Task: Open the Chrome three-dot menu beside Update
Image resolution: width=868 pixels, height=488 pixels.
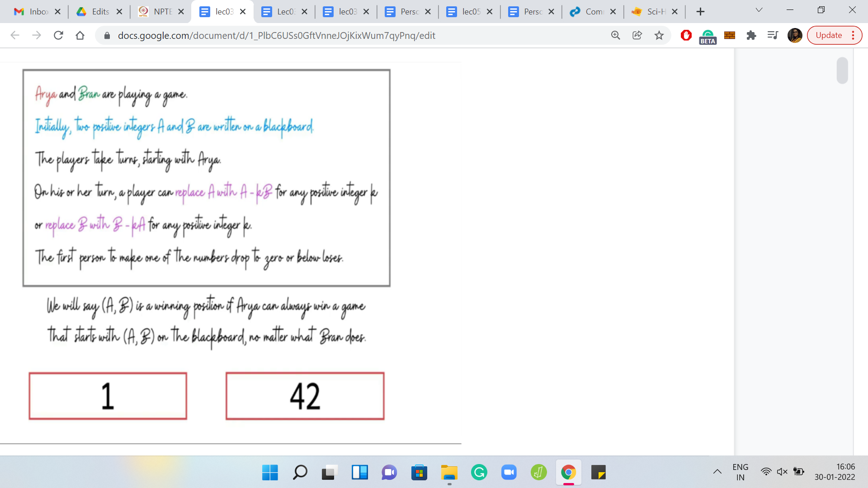Action: [853, 35]
